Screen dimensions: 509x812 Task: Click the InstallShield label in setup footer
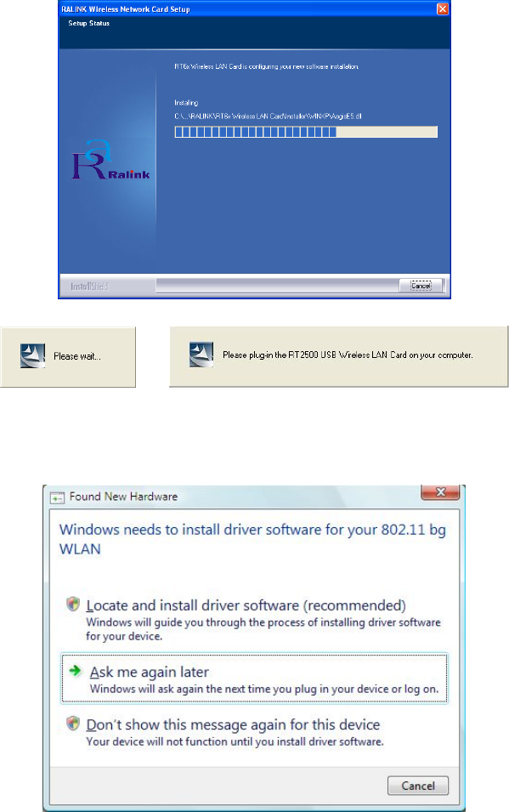click(89, 287)
